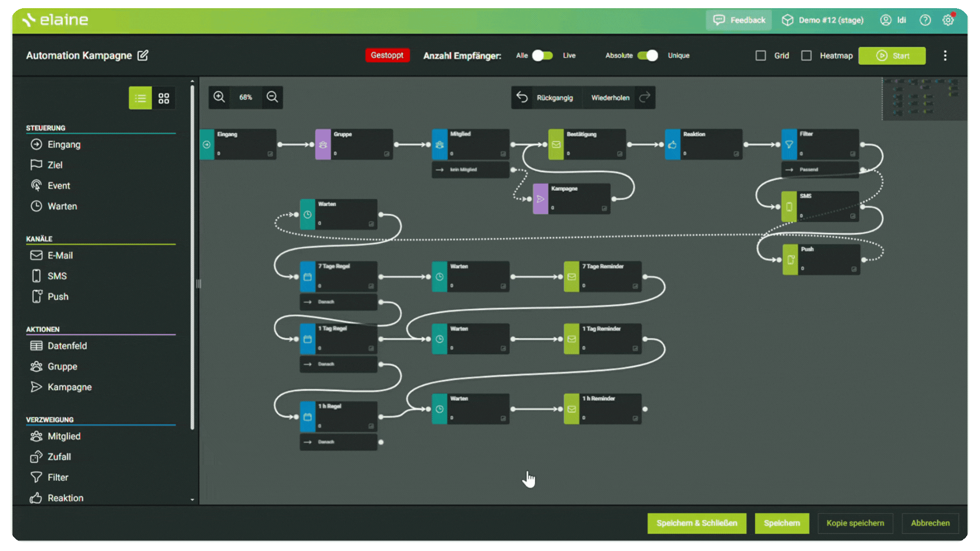Click the Speichern & Schließen button
This screenshot has width=980, height=551.
click(x=697, y=523)
